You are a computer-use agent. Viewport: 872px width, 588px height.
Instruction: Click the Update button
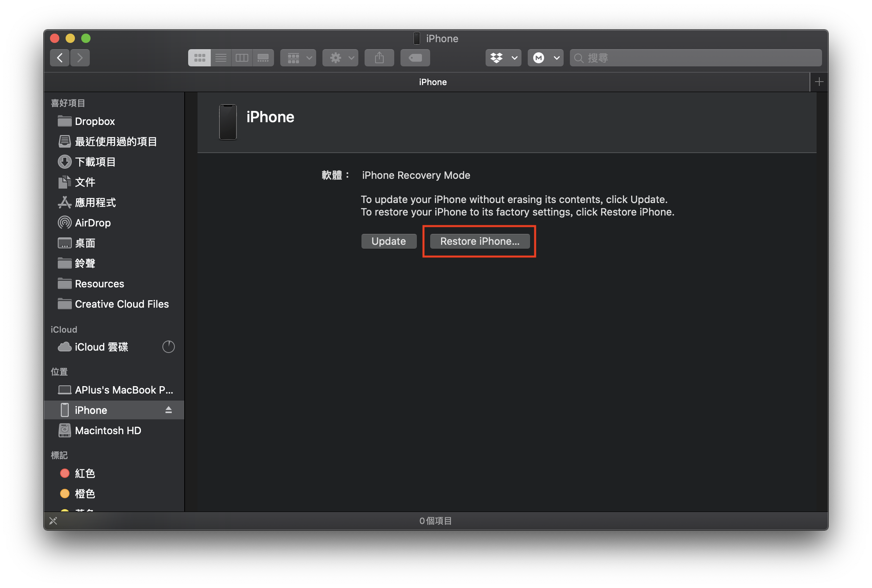pos(389,241)
